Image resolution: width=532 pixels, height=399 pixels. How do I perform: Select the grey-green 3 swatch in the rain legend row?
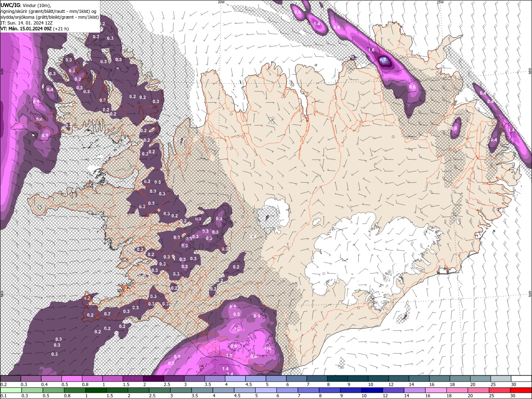(181, 390)
